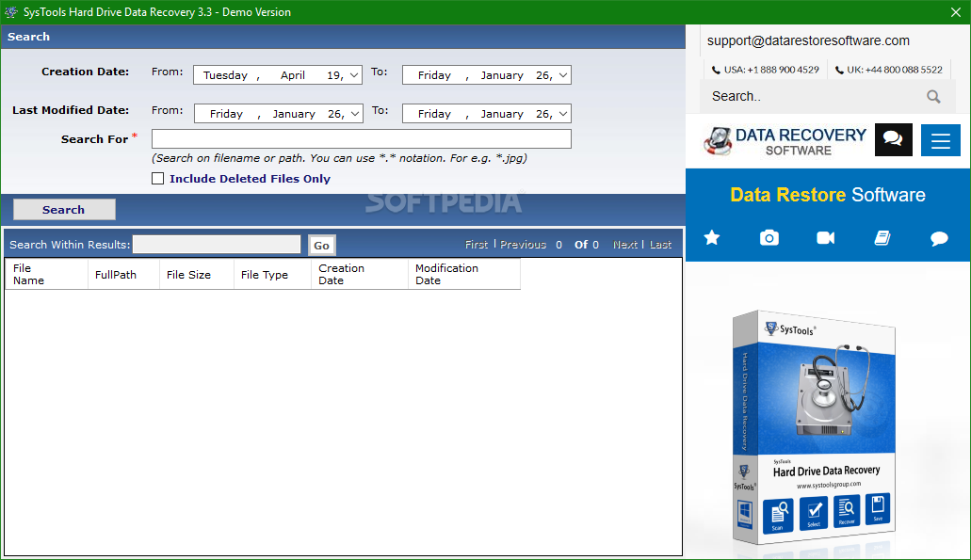The image size is (971, 560).
Task: Open the black live chat icon
Action: click(x=893, y=140)
